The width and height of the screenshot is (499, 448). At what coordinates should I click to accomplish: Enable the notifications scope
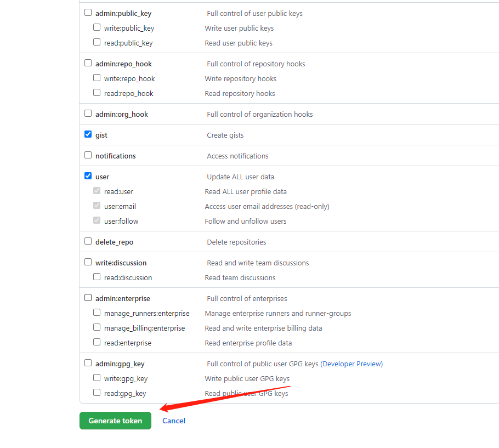point(88,155)
